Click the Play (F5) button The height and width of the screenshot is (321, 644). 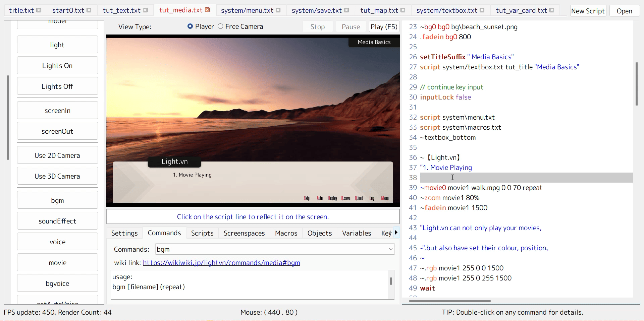(384, 26)
